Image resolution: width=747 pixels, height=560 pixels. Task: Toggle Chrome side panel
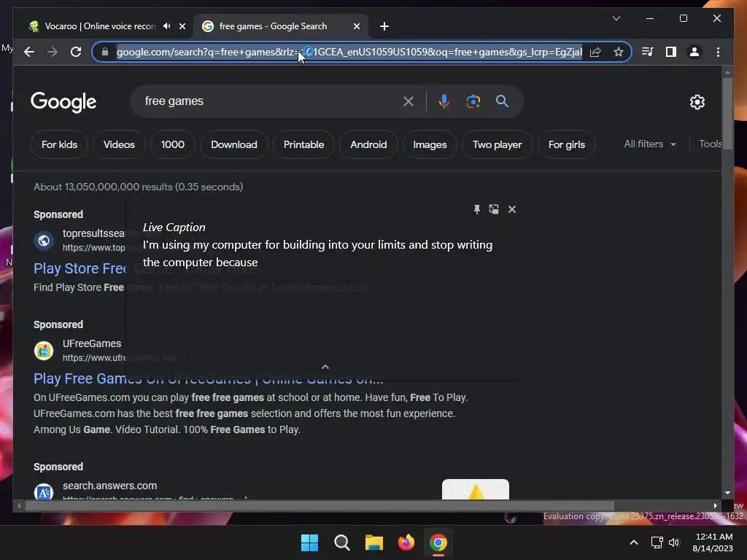(x=671, y=52)
